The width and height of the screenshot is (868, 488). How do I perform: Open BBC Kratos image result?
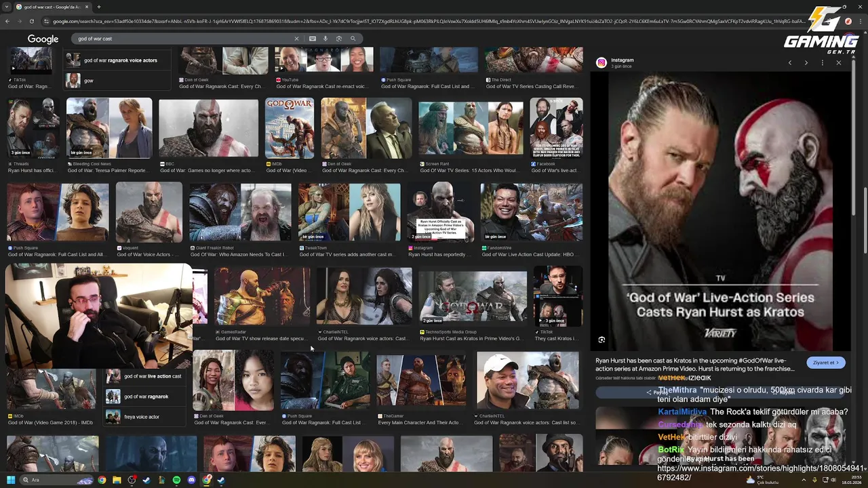coord(208,129)
